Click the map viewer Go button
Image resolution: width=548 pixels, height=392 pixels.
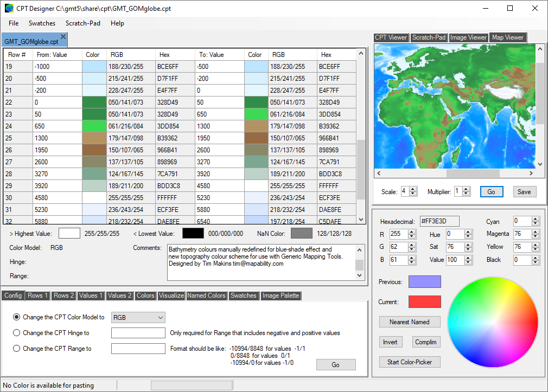click(492, 192)
